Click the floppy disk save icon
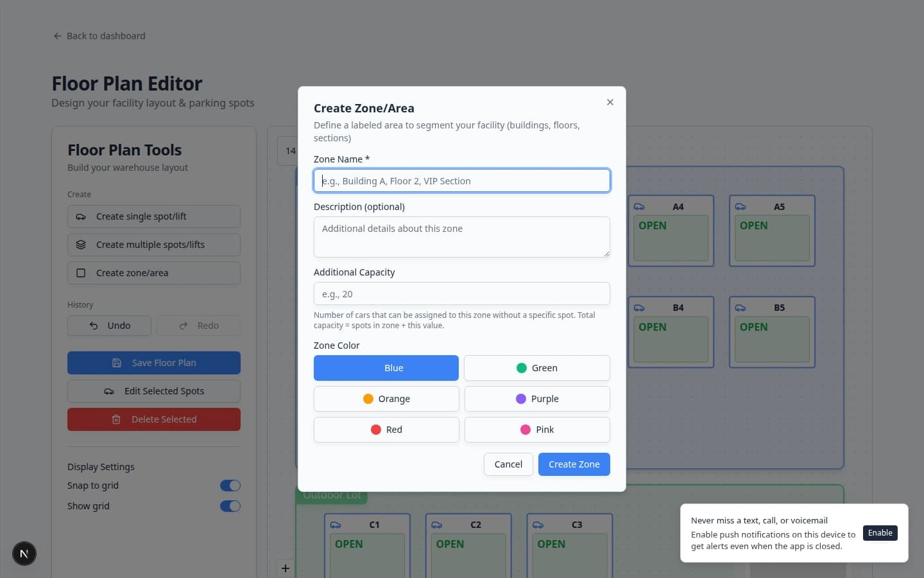Image resolution: width=924 pixels, height=578 pixels. point(117,363)
